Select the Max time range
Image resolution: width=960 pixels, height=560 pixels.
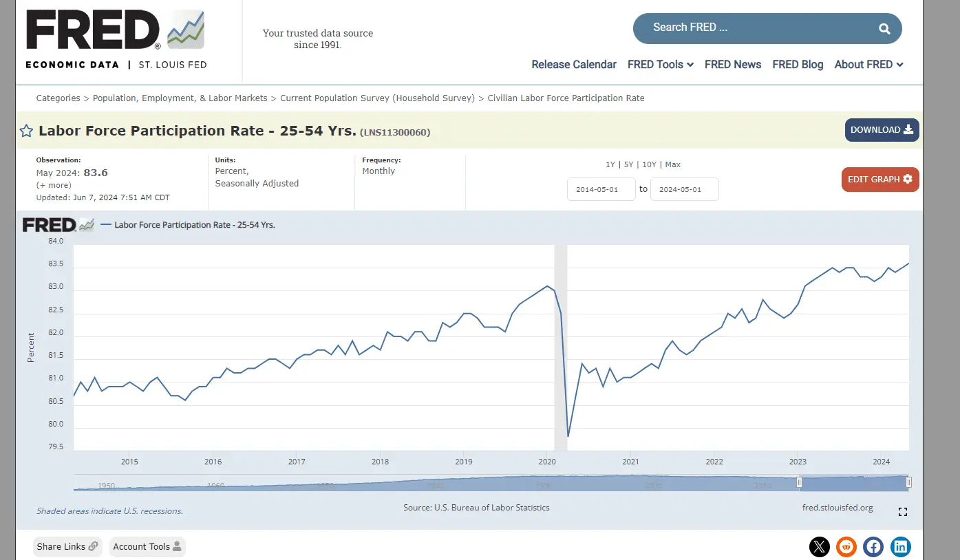point(672,164)
